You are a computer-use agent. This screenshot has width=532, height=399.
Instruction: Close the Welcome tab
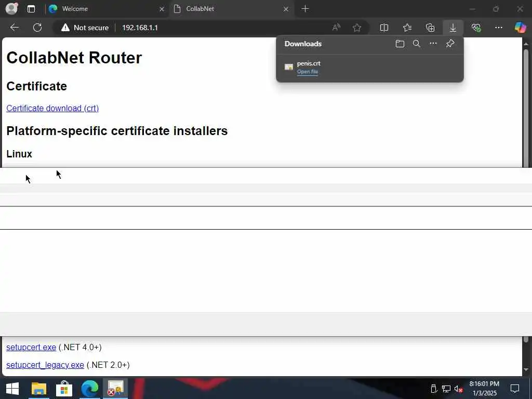162,9
